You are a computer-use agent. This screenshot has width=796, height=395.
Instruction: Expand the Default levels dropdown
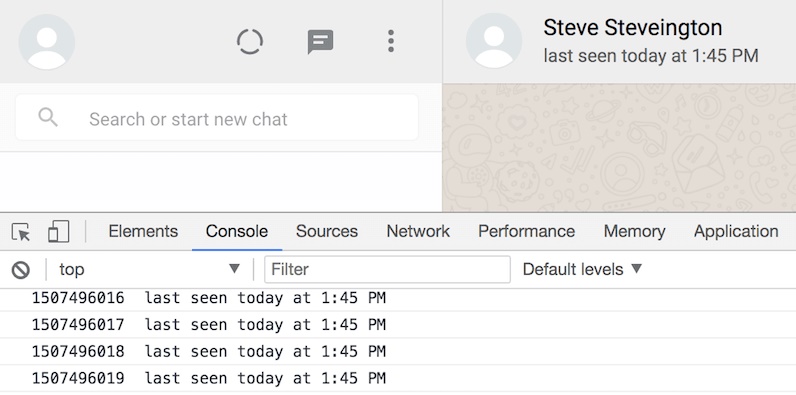582,269
